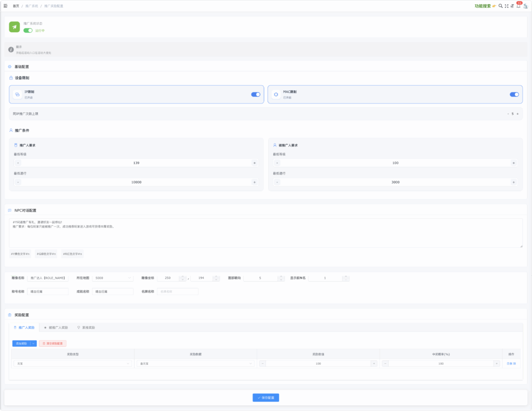This screenshot has height=411, width=532.
Task: Expand the 奖励类型 元宝 dropdown
Action: tap(72, 364)
